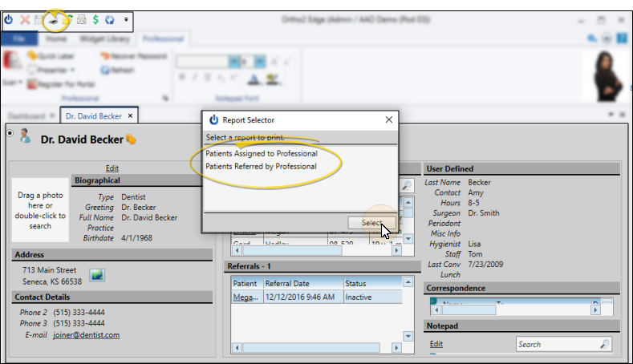This screenshot has height=364, width=633.
Task: Click the blue power icon in quick access toolbar
Action: tap(9, 18)
